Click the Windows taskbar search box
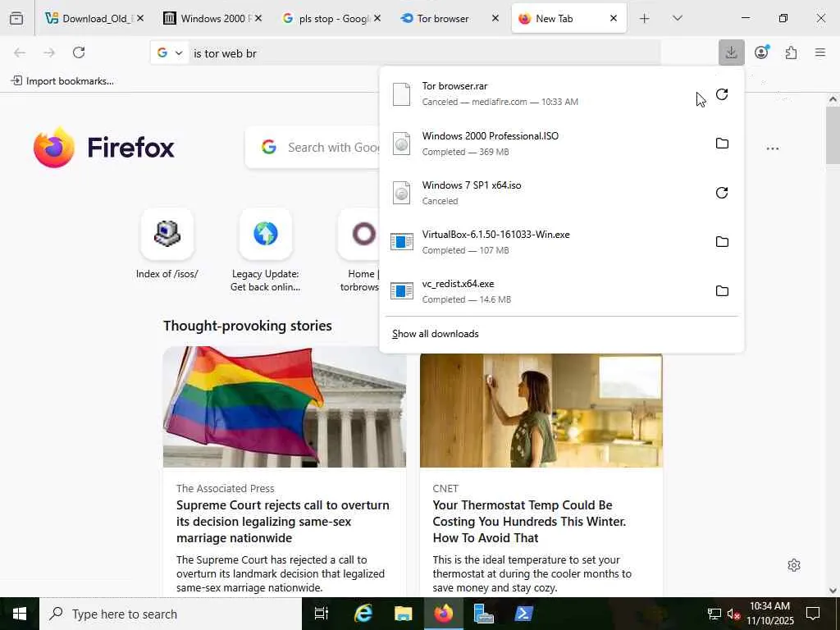The image size is (840, 630). tap(171, 614)
